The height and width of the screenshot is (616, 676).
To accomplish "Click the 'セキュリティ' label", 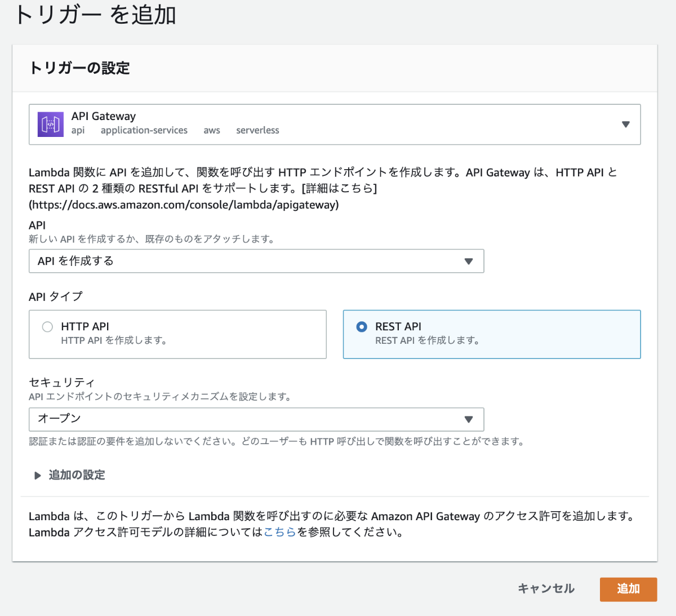I will coord(62,383).
